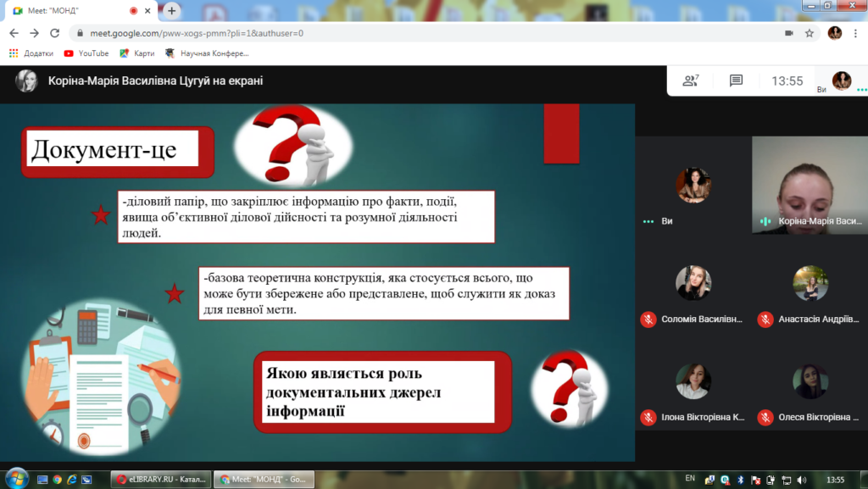This screenshot has width=868, height=489.
Task: Click the power plug tray icon
Action: point(771,481)
